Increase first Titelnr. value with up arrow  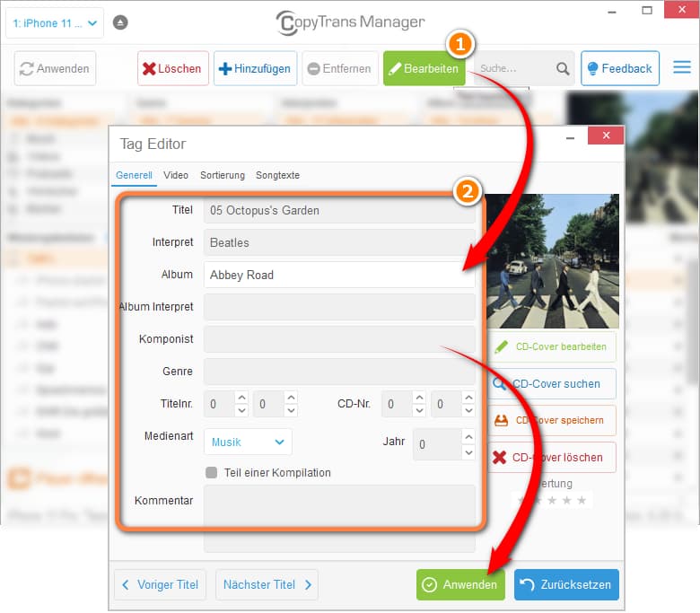pos(241,397)
